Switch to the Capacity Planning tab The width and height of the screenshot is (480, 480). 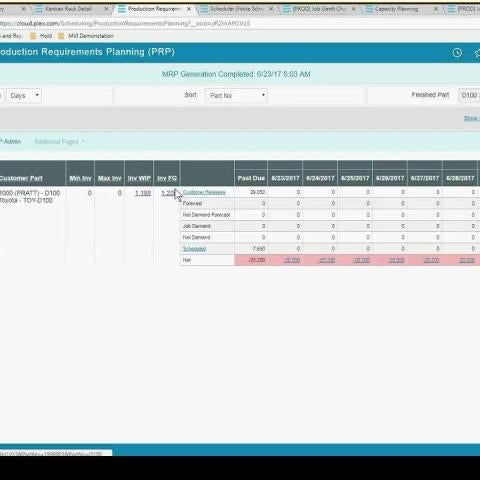tap(396, 9)
